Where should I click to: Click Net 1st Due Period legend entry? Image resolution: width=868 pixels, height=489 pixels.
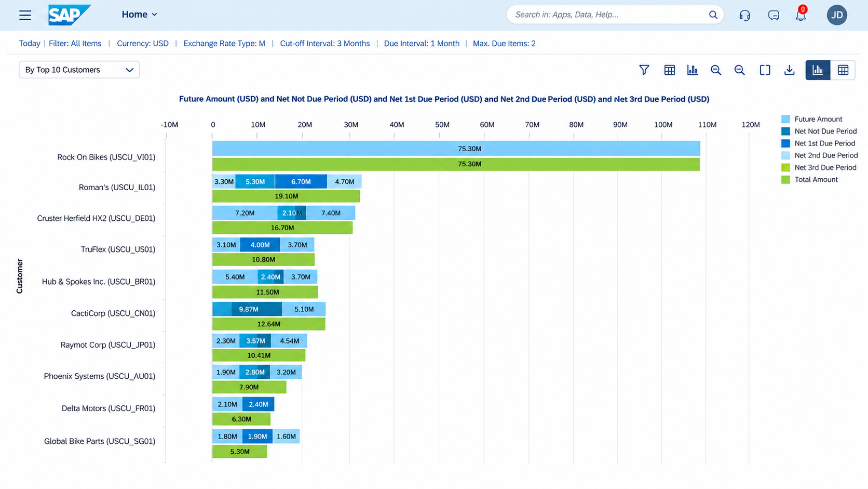[x=819, y=143]
